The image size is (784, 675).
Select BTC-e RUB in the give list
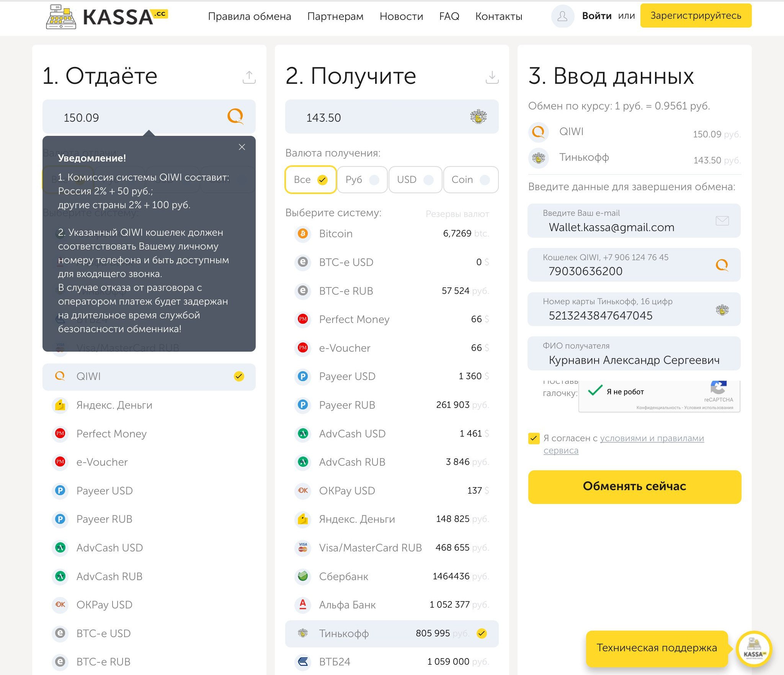coord(149,662)
